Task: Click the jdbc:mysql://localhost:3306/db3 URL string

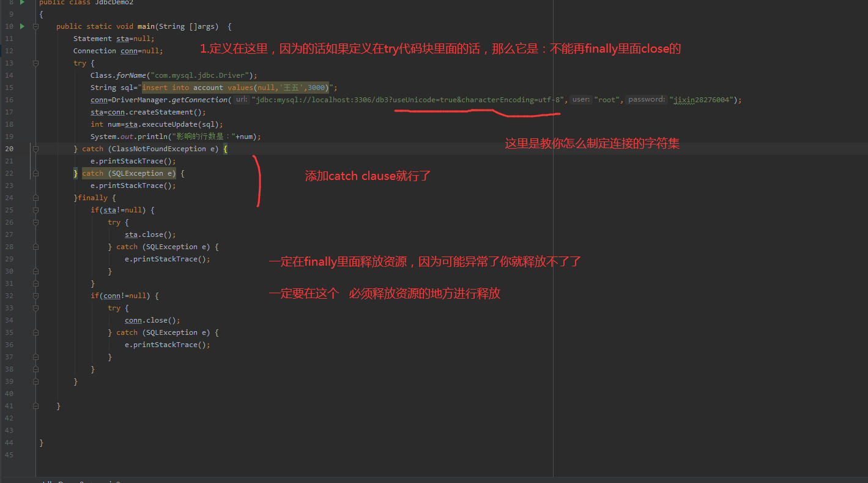Action: (409, 100)
